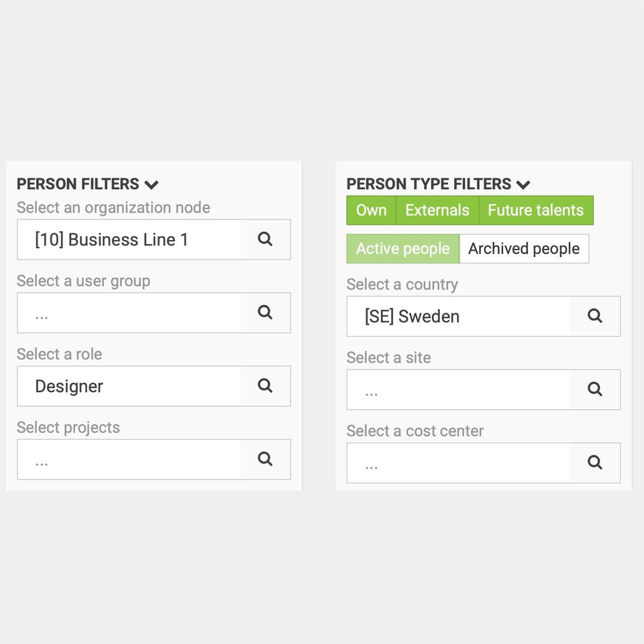Click search icon beside Sweden country
This screenshot has height=644, width=644.
594,316
